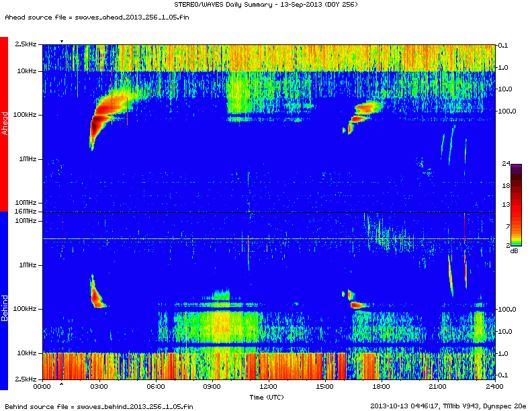
Task: Click the STEREO/WAVES Daily Summary title
Action: coord(266,5)
